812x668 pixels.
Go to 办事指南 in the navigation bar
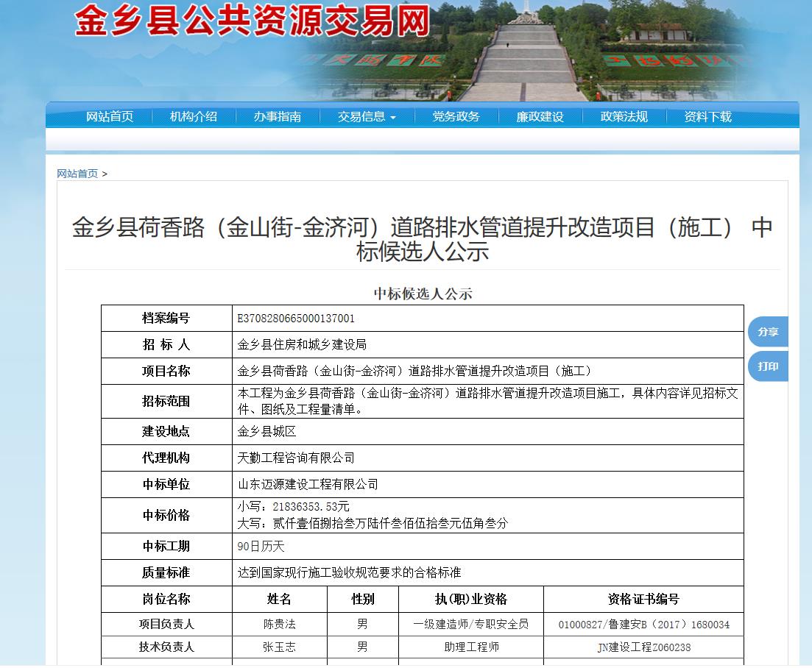point(277,117)
